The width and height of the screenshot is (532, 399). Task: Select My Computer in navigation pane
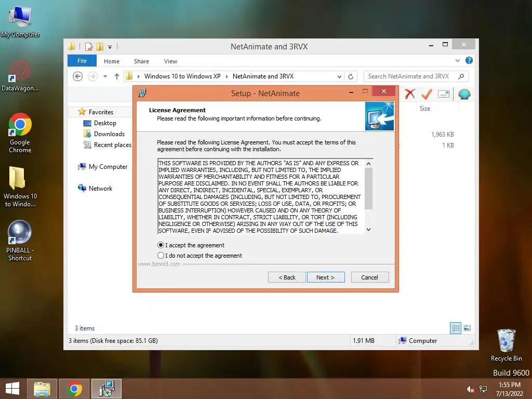point(108,167)
